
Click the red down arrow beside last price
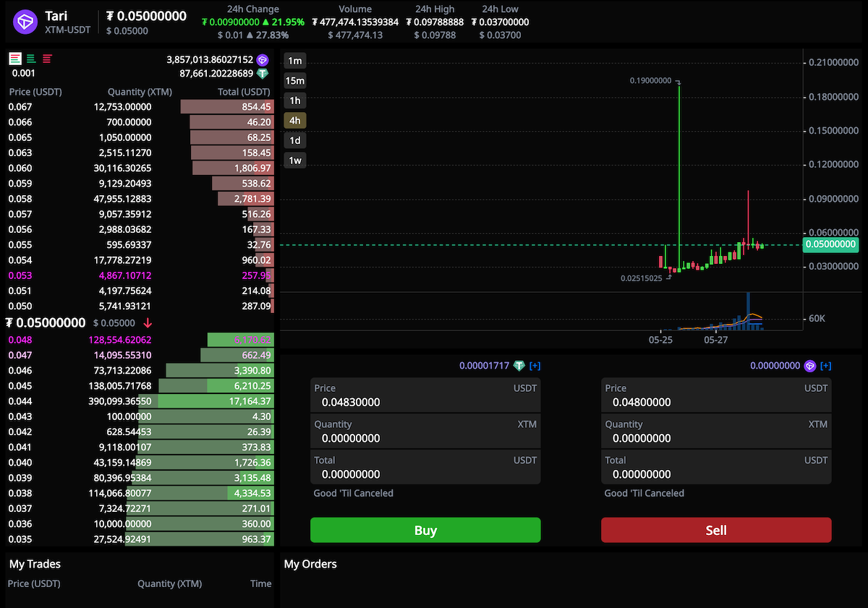pos(148,323)
